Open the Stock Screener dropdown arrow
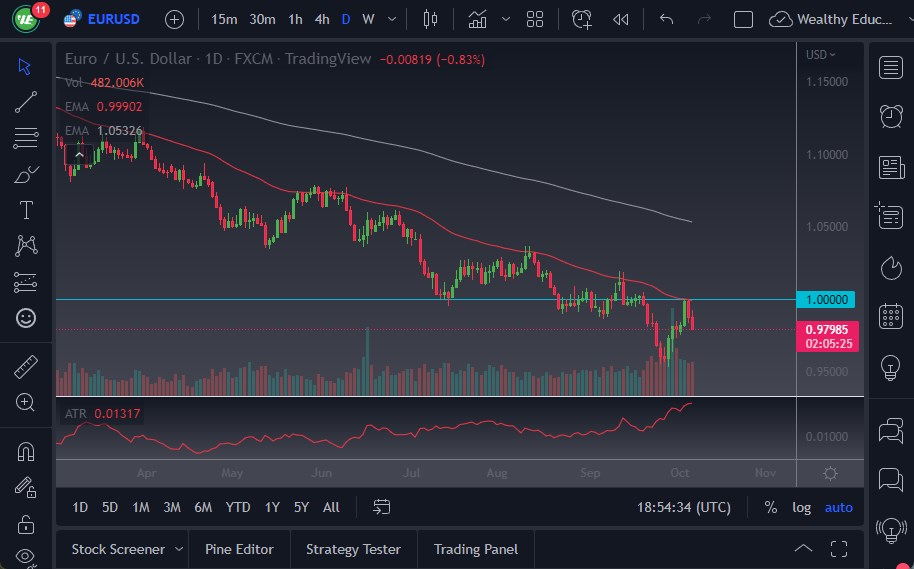The image size is (914, 569). pos(179,549)
